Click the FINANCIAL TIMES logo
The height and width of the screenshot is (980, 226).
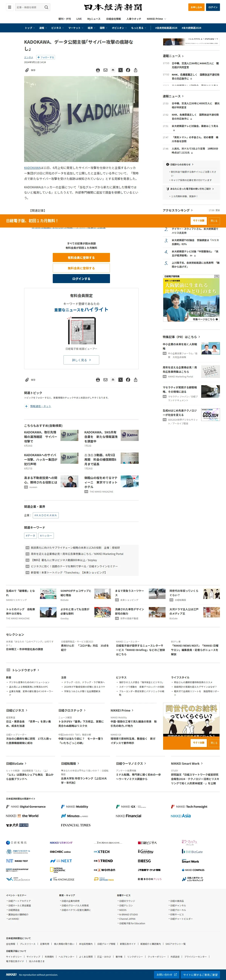[76, 825]
